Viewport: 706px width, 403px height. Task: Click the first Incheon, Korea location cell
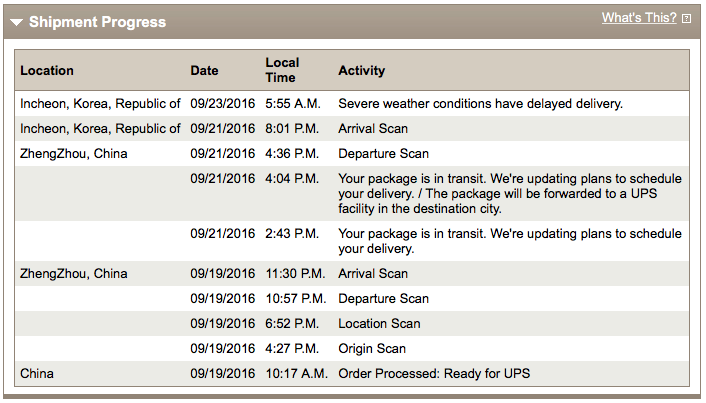coord(100,103)
